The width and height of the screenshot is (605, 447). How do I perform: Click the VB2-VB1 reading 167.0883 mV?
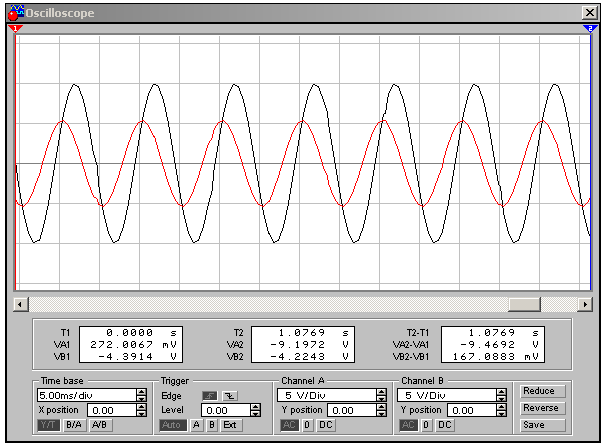496,356
